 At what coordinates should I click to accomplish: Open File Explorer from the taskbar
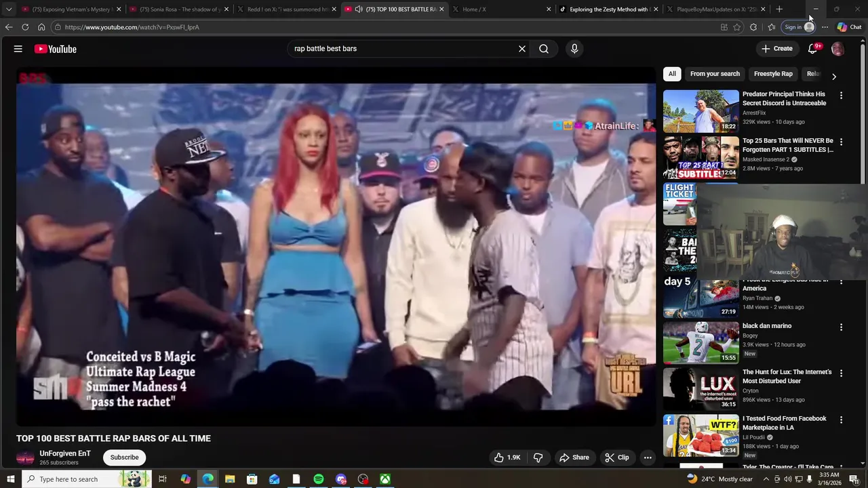click(230, 479)
